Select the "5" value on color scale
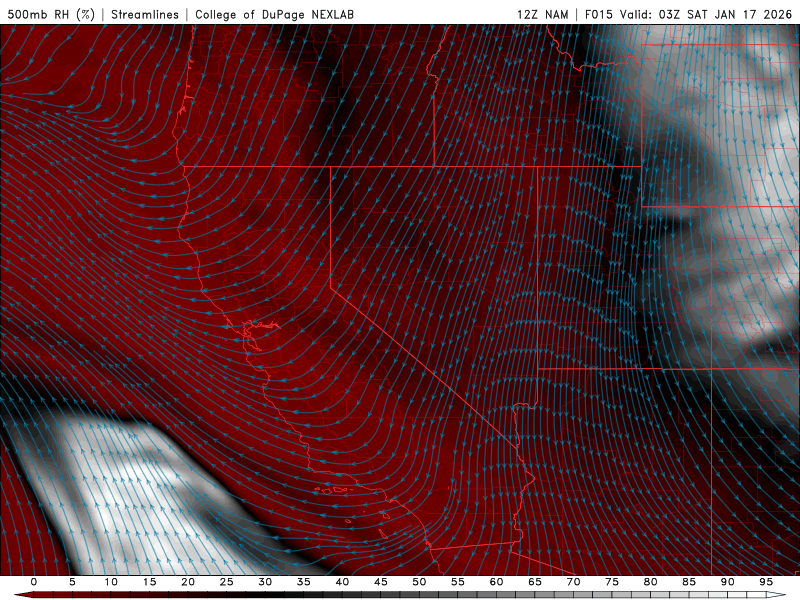 coord(72,582)
